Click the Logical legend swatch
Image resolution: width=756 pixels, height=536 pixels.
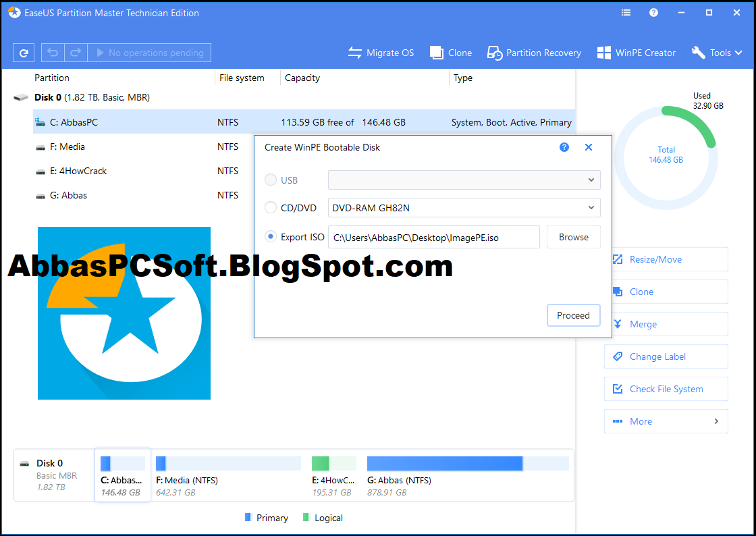(x=306, y=517)
